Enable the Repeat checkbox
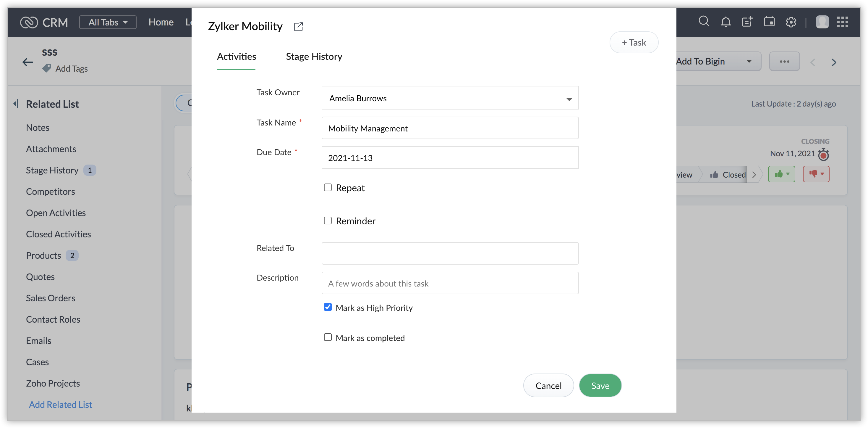The width and height of the screenshot is (868, 428). tap(328, 187)
